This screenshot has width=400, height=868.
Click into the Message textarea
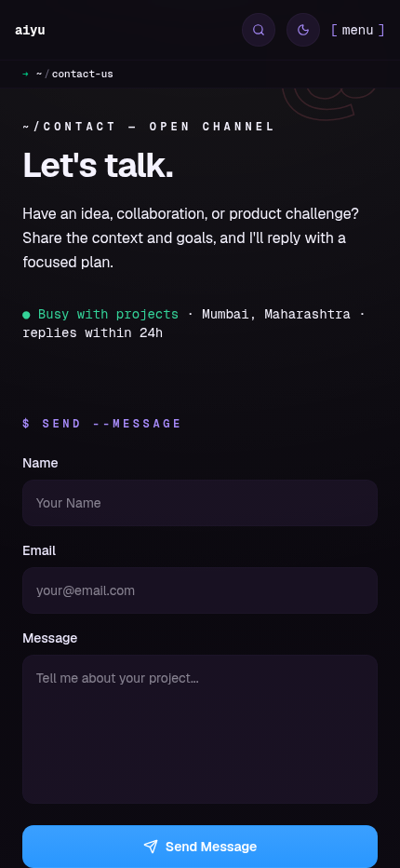coord(200,729)
